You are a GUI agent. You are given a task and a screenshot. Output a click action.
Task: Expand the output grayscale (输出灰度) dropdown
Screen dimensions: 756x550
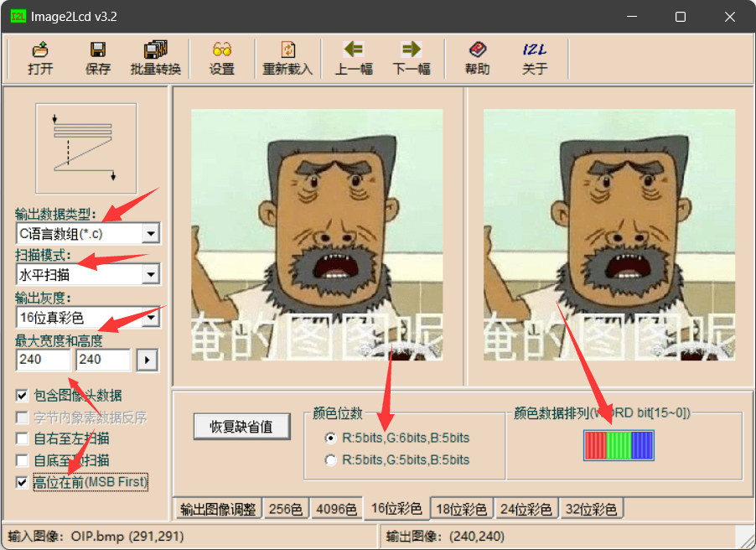151,317
